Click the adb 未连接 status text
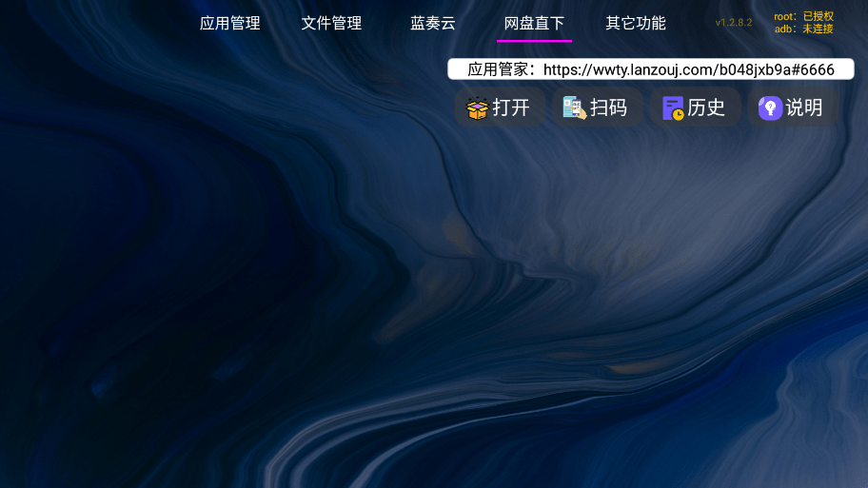The height and width of the screenshot is (488, 868). [803, 29]
